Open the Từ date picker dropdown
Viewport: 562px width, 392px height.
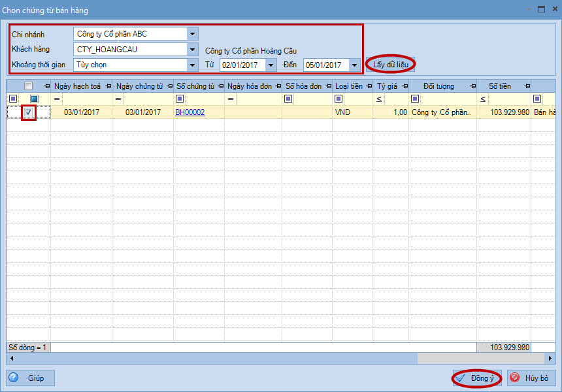pos(271,65)
